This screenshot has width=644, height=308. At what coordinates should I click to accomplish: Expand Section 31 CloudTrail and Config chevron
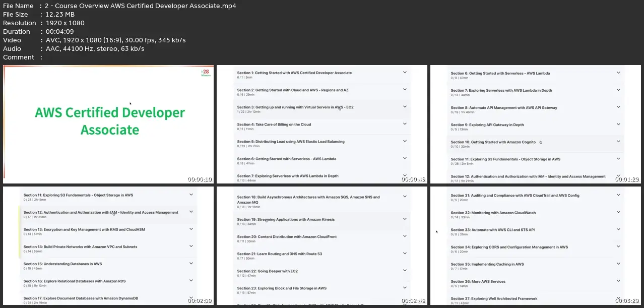[x=618, y=195]
